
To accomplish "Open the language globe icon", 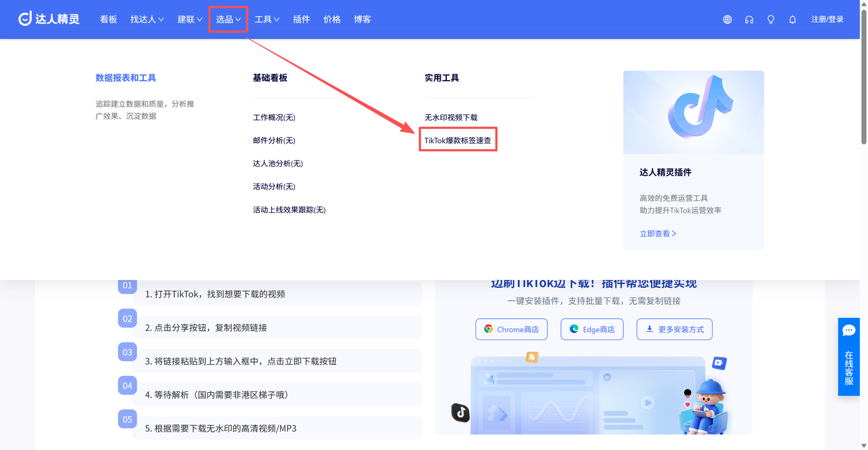I will [x=727, y=20].
